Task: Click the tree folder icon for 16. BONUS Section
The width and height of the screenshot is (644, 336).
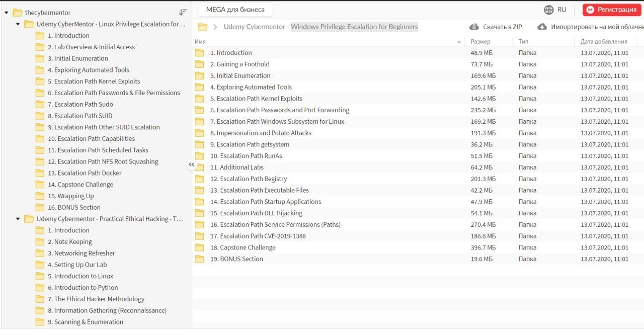Action: 40,208
